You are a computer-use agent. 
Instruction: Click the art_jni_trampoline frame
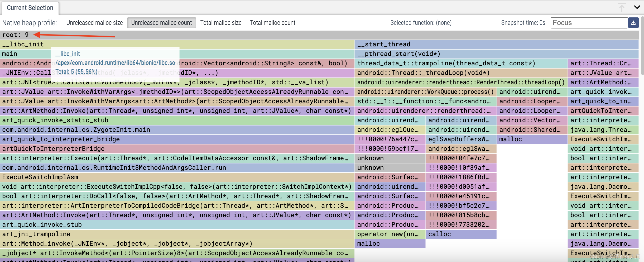pos(177,234)
